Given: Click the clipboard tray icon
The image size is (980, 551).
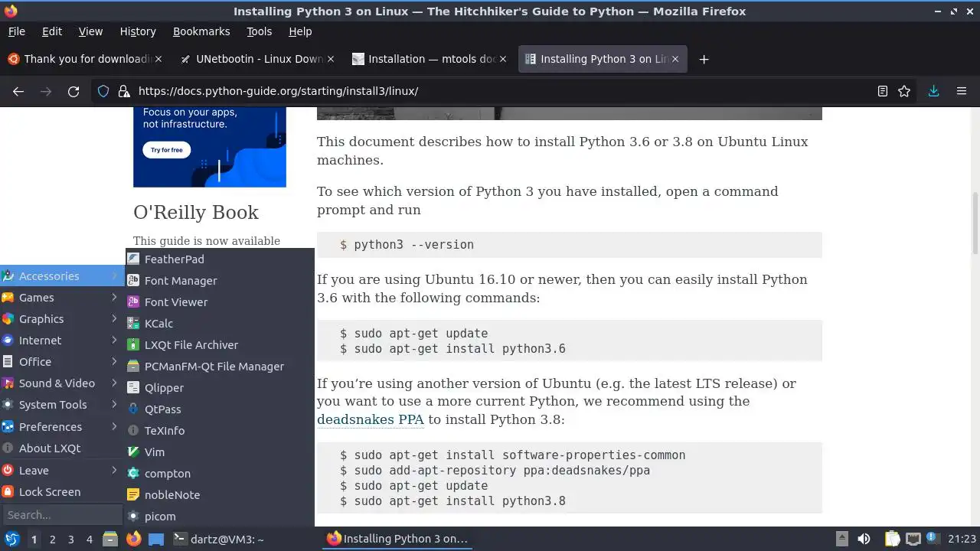Looking at the screenshot, I should (x=893, y=539).
